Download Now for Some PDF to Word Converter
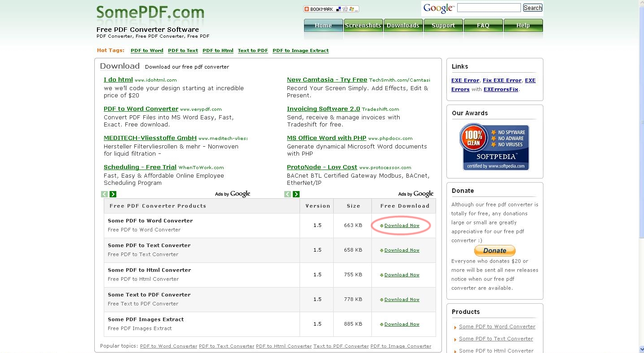Screen dimensions: 644x353 coord(402,226)
